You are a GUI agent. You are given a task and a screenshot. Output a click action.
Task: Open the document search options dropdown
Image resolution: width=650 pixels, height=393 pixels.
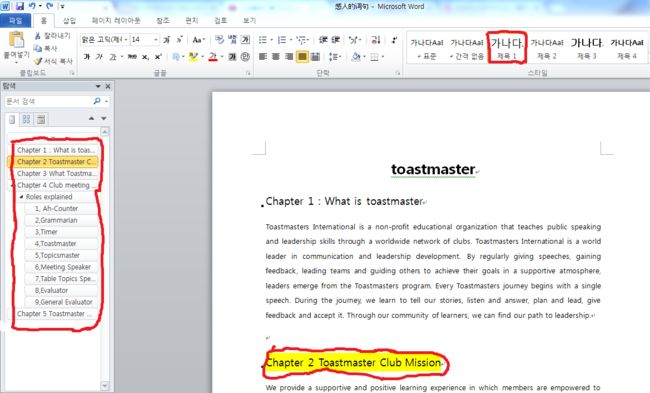click(107, 101)
